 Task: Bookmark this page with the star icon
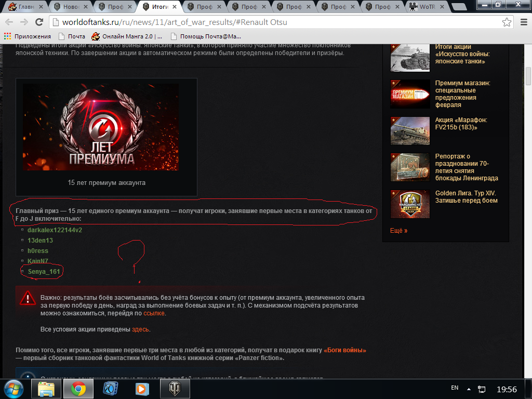[x=507, y=22]
